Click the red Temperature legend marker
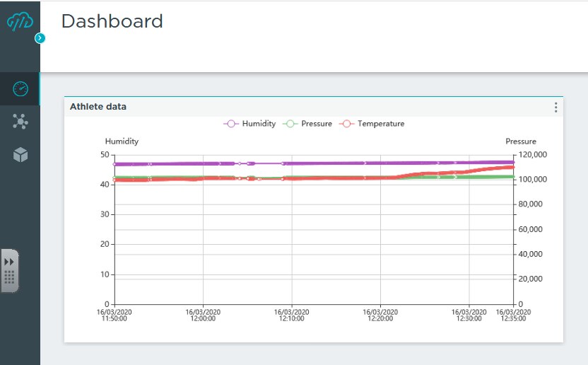The height and width of the screenshot is (365, 588). point(346,124)
